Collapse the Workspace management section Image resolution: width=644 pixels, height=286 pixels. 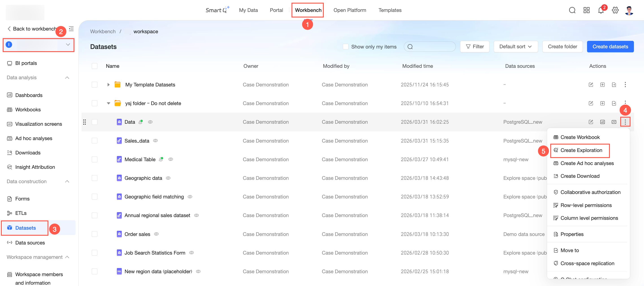click(x=67, y=257)
